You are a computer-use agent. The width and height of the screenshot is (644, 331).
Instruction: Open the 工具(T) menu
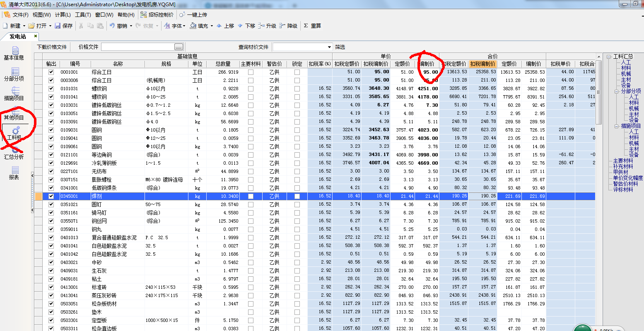click(x=83, y=14)
